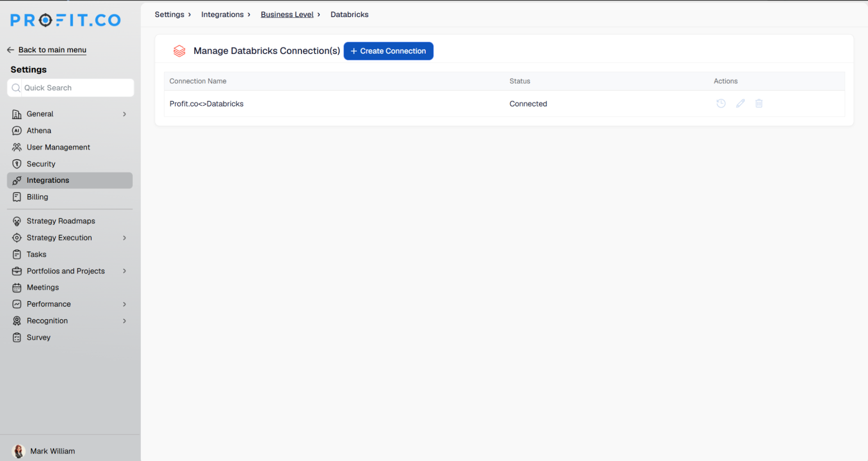Click the Strategy Execution target icon
Image resolution: width=868 pixels, height=461 pixels.
tap(17, 238)
